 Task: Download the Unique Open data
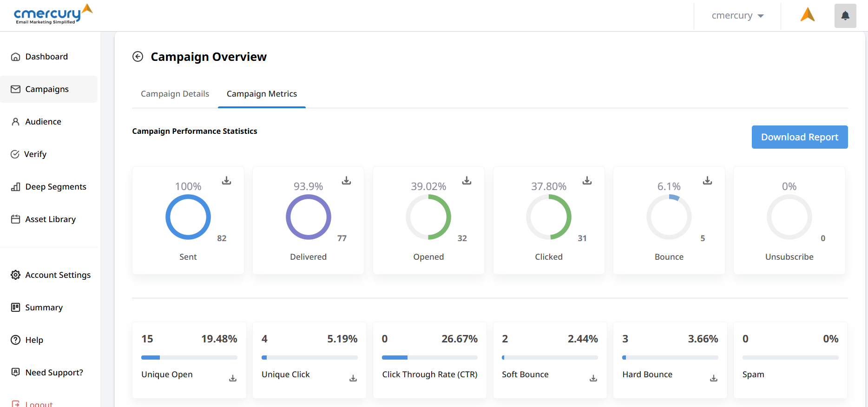pyautogui.click(x=233, y=378)
